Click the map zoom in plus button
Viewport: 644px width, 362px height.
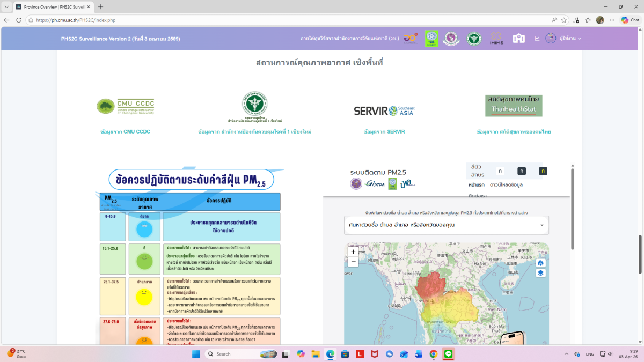(x=353, y=252)
